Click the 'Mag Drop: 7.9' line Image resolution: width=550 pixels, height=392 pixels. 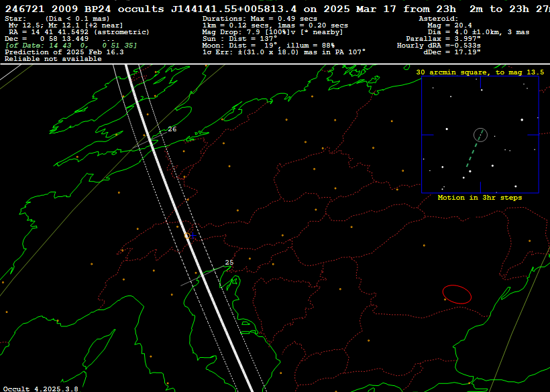point(272,32)
